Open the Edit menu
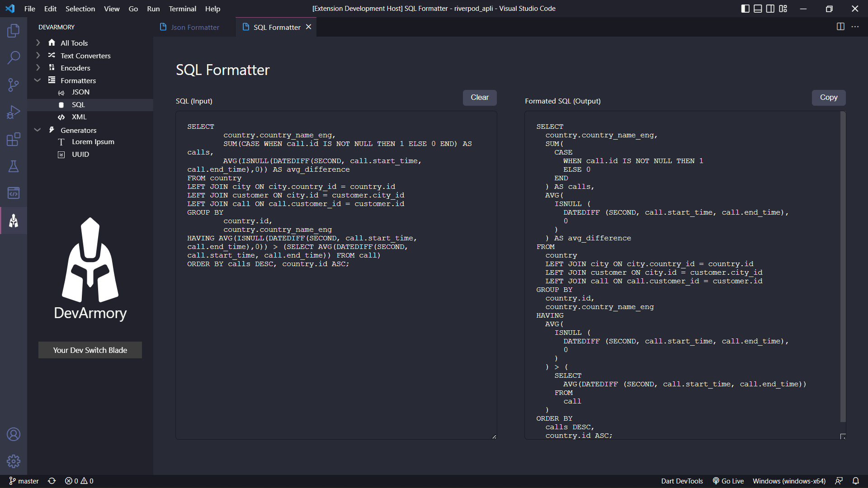The width and height of the screenshot is (868, 488). coord(50,9)
